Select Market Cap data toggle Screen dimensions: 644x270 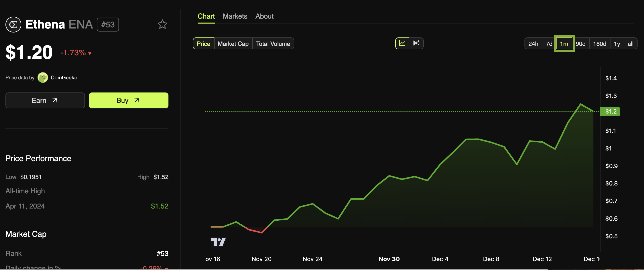pyautogui.click(x=233, y=44)
